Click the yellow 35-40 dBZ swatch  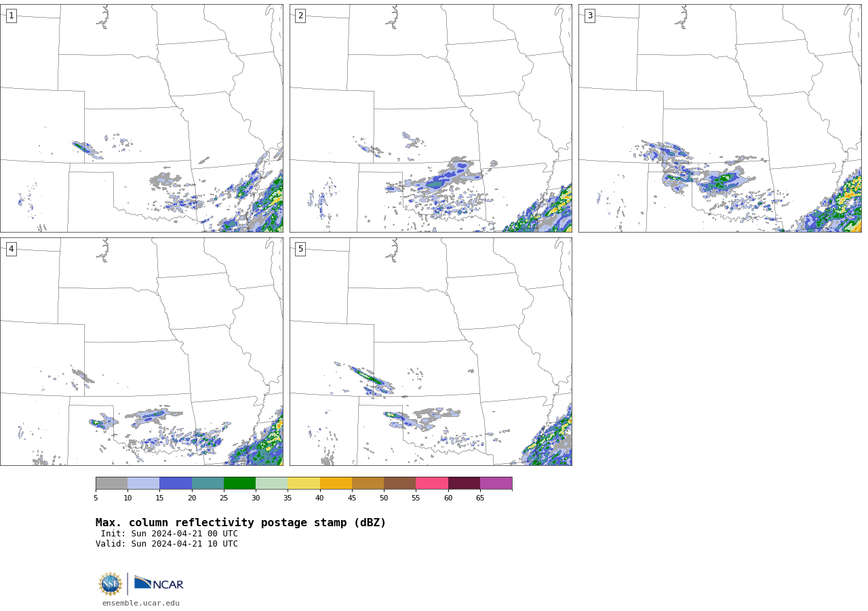point(304,483)
